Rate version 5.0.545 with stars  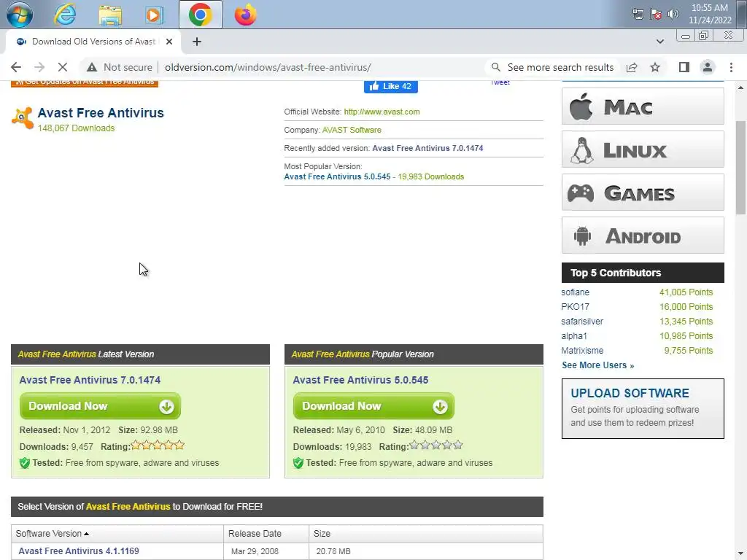pyautogui.click(x=436, y=446)
